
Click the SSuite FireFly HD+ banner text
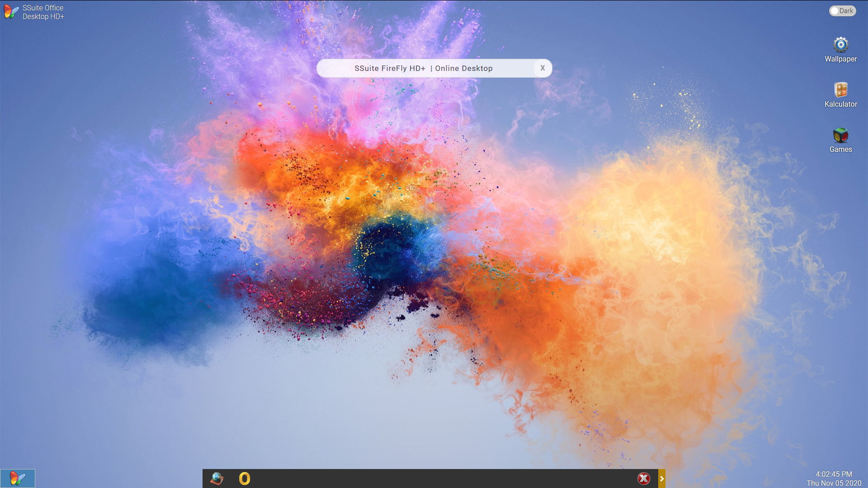pyautogui.click(x=424, y=68)
